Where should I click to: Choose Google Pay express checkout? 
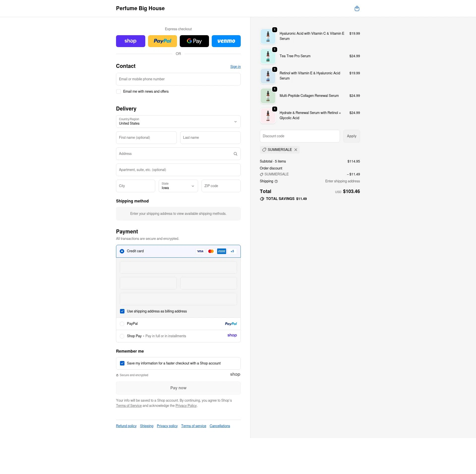(194, 41)
